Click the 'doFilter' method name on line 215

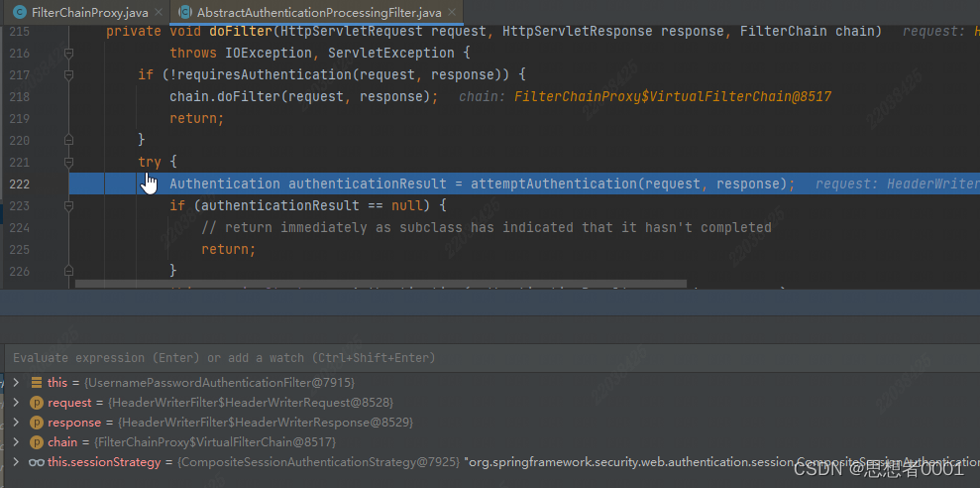coord(241,32)
